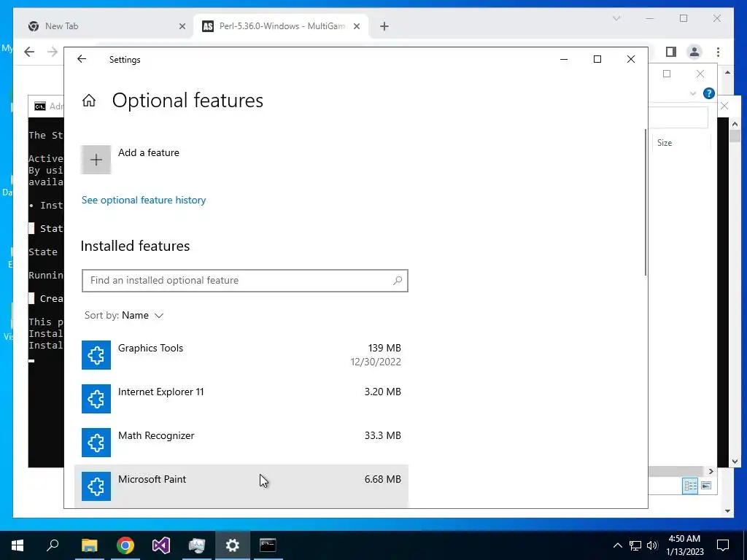Image resolution: width=747 pixels, height=560 pixels.
Task: Click Size column header in Explorer window
Action: 665,143
